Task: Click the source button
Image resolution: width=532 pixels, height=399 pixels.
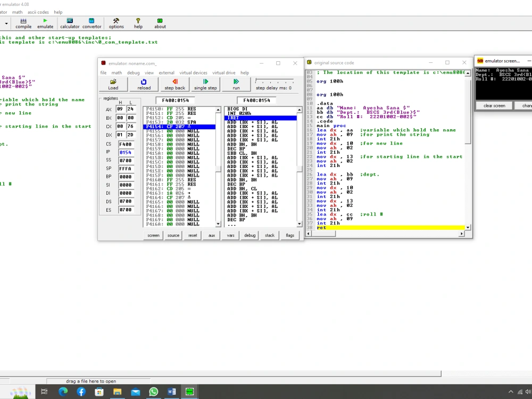Action: click(x=173, y=235)
